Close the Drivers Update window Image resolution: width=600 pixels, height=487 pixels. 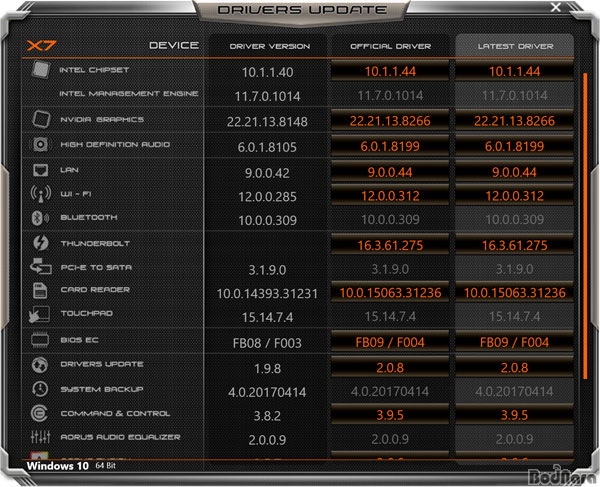(x=556, y=7)
